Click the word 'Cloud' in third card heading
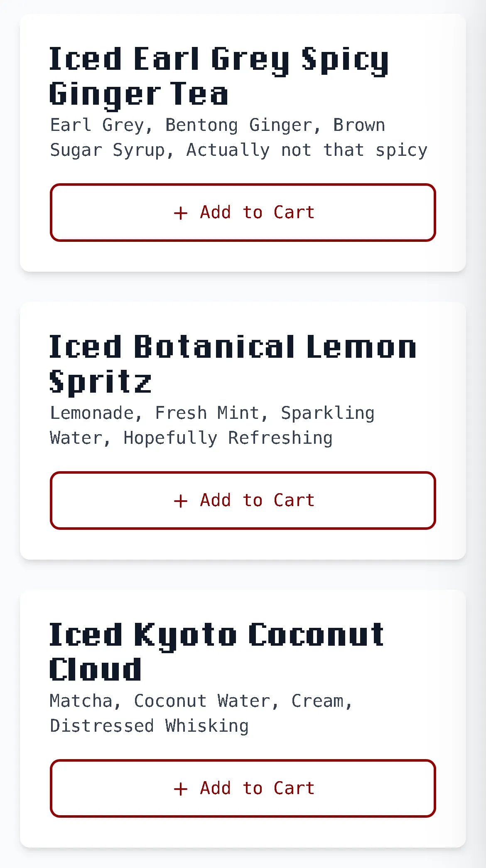 click(96, 669)
